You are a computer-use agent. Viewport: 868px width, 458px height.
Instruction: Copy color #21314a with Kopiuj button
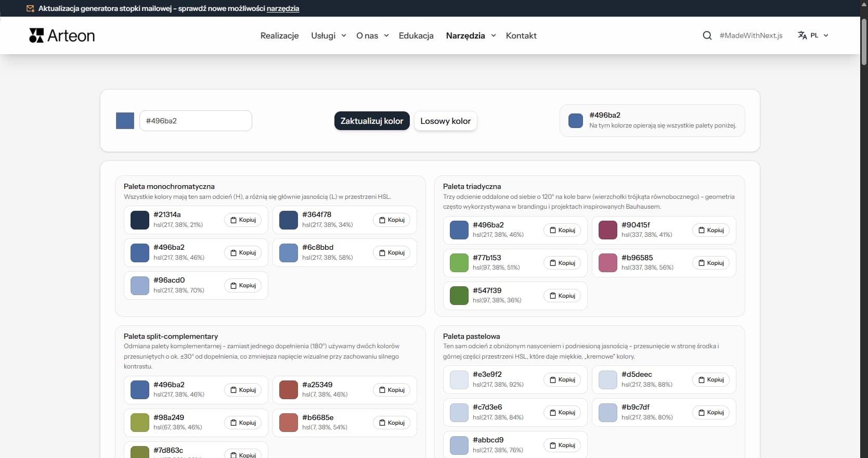pos(243,220)
